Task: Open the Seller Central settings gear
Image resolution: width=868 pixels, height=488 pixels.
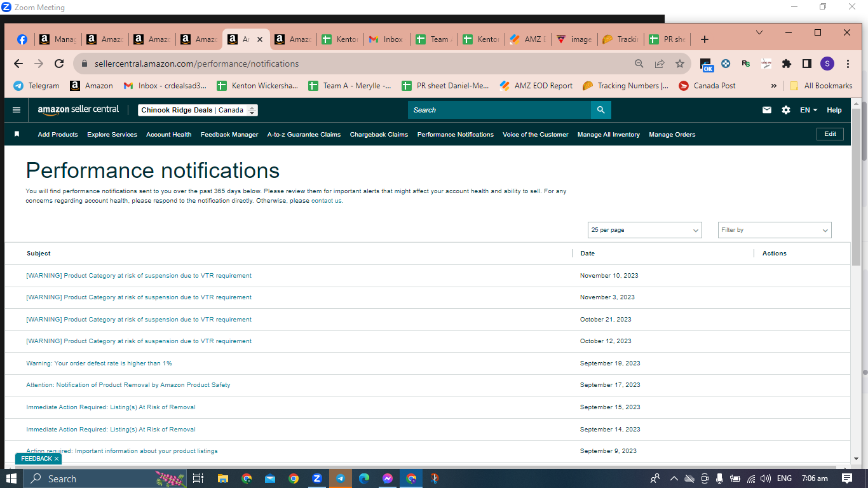Action: click(x=786, y=110)
